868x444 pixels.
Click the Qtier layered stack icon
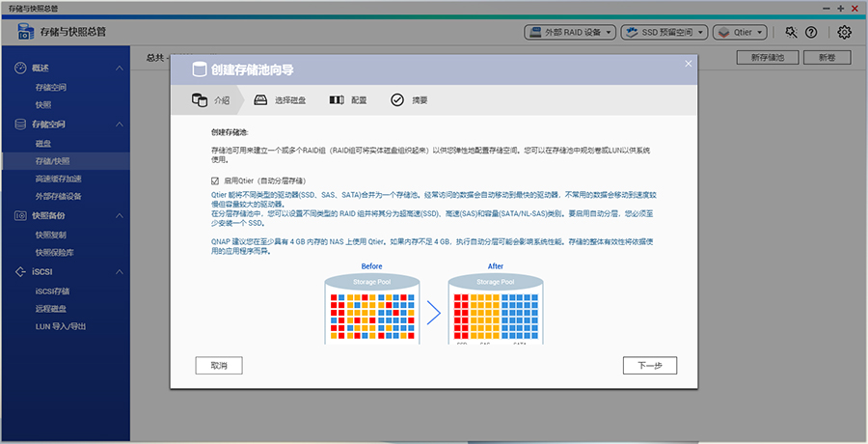point(723,32)
